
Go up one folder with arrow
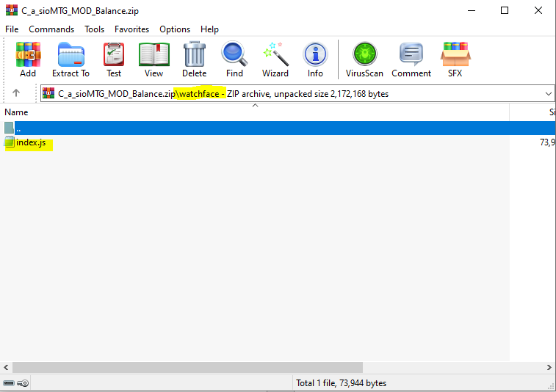[x=16, y=92]
